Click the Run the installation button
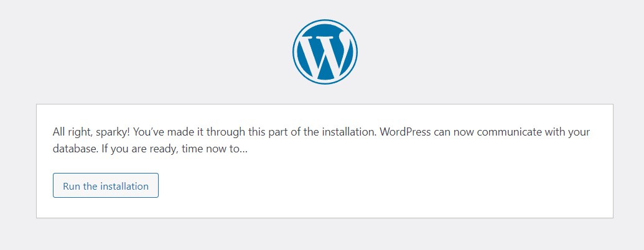Viewport: 644px width, 250px height. (106, 186)
